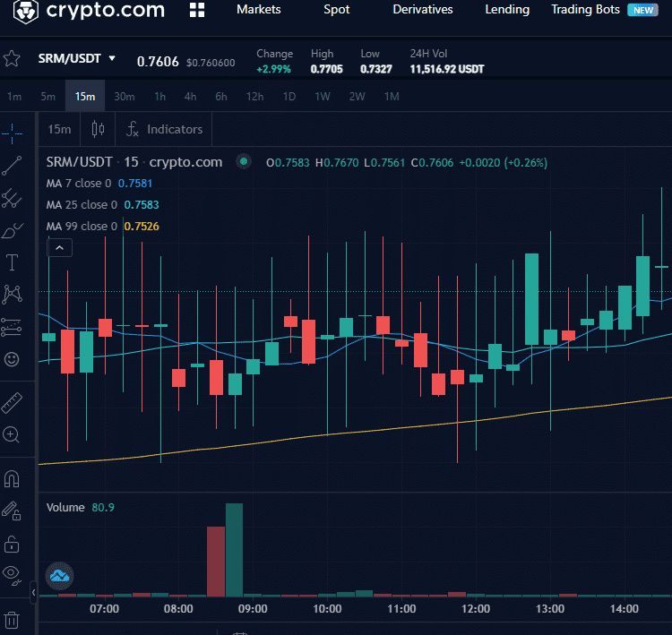
Task: Open the SRM/USDT pair dropdown arrow
Action: [x=112, y=58]
